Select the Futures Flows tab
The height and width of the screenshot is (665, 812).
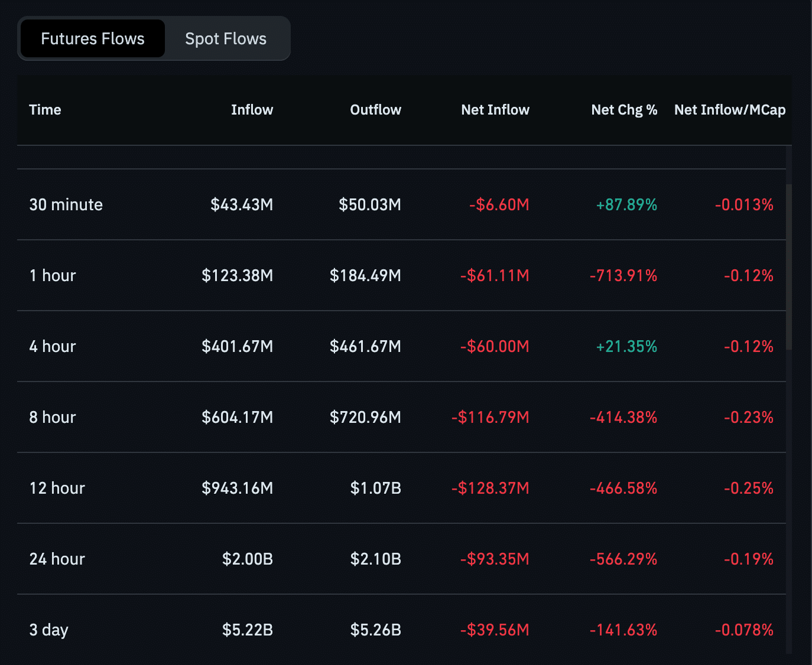pos(92,38)
